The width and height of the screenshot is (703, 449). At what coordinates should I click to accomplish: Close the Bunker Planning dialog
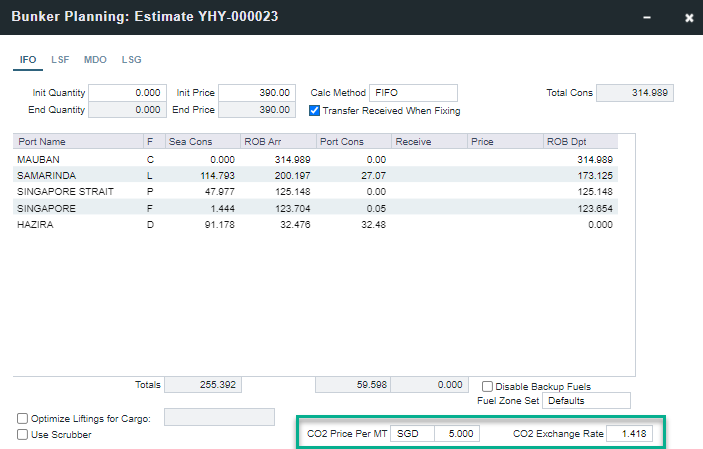pos(688,17)
